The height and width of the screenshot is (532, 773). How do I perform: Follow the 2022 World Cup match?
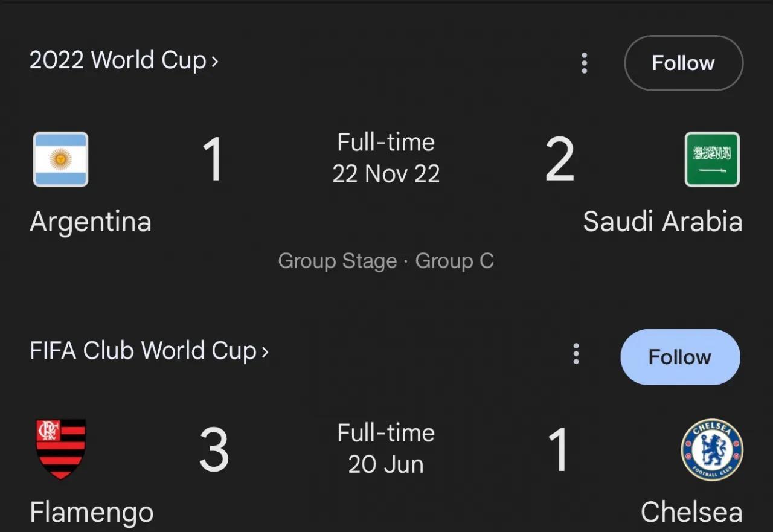tap(684, 63)
